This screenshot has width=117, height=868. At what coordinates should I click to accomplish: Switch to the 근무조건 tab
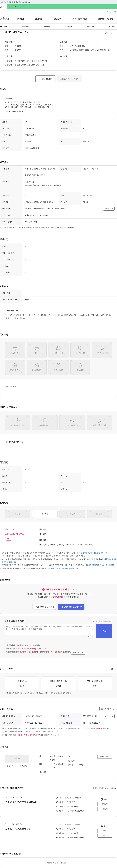(25, 27)
